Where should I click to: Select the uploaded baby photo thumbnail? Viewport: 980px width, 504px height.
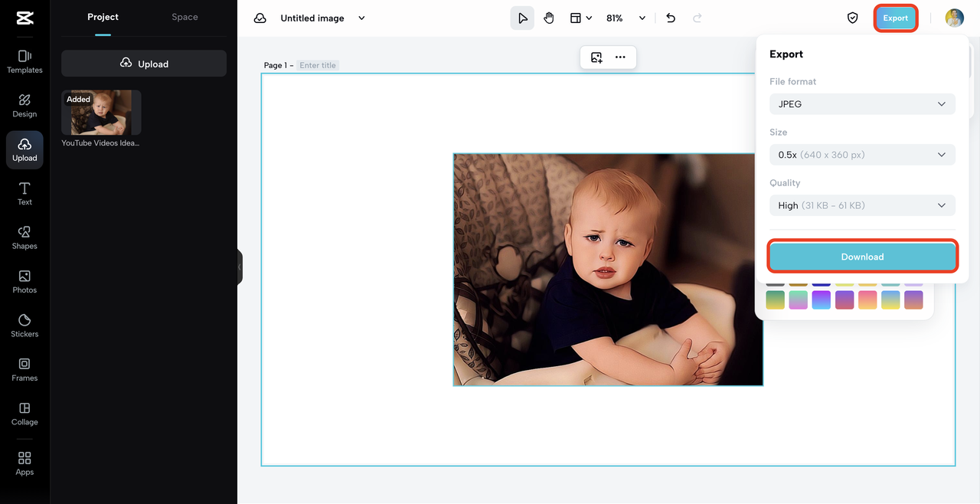click(101, 113)
